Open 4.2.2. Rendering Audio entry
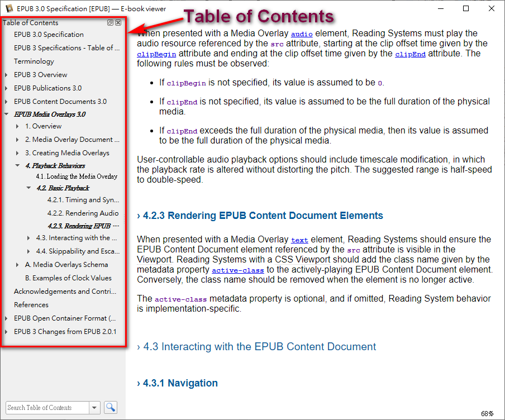This screenshot has width=505, height=420. (83, 213)
